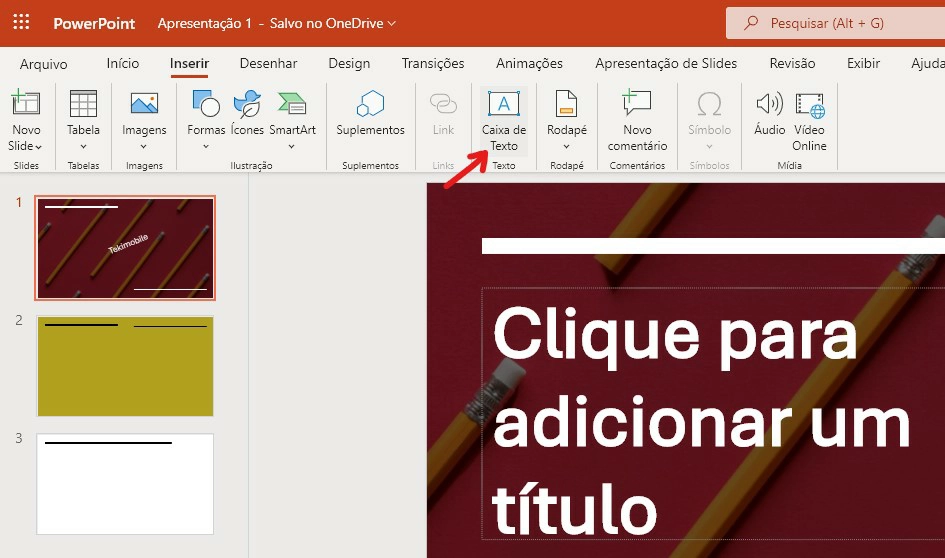945x558 pixels.
Task: Click the Tabela grid icon
Action: [x=83, y=104]
